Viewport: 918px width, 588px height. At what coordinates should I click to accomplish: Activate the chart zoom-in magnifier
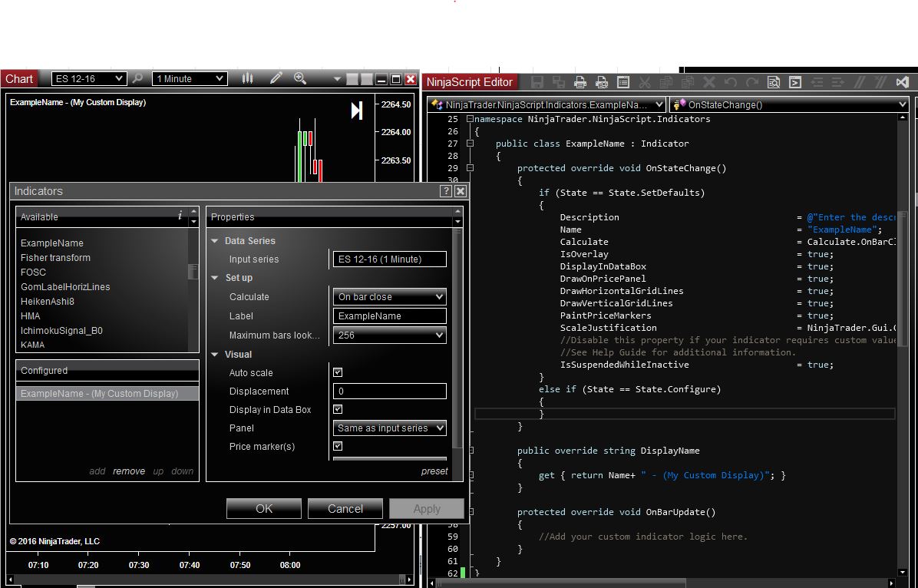pyautogui.click(x=299, y=78)
